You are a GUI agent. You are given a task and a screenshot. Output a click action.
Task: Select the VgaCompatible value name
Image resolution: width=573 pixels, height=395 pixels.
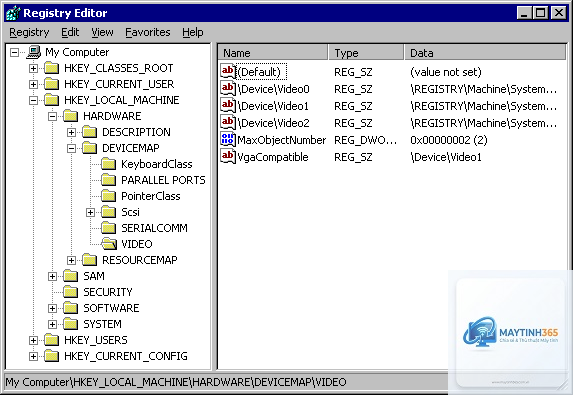[x=273, y=157]
